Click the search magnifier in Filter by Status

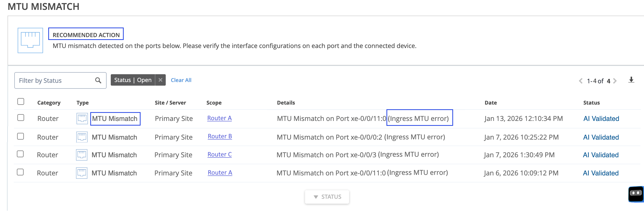pyautogui.click(x=98, y=80)
